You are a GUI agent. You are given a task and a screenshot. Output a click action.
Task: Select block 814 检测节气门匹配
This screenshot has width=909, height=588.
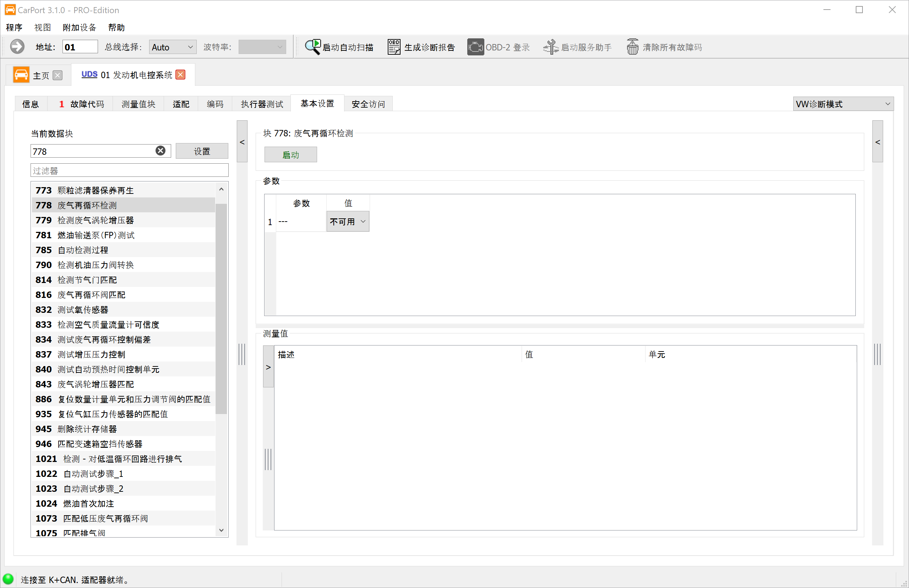coord(123,279)
